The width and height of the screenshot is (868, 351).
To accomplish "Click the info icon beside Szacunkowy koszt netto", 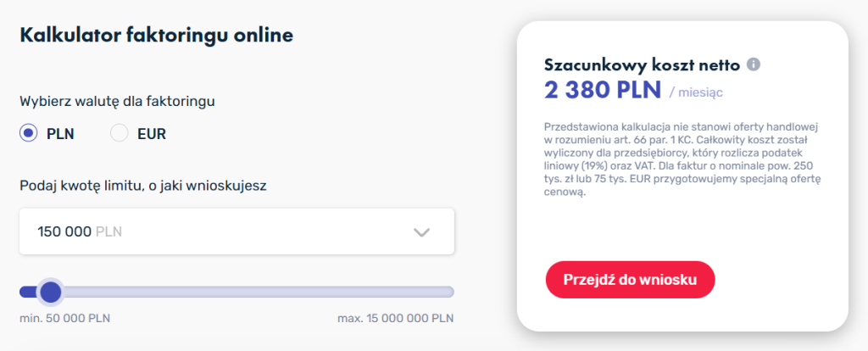I will click(754, 64).
